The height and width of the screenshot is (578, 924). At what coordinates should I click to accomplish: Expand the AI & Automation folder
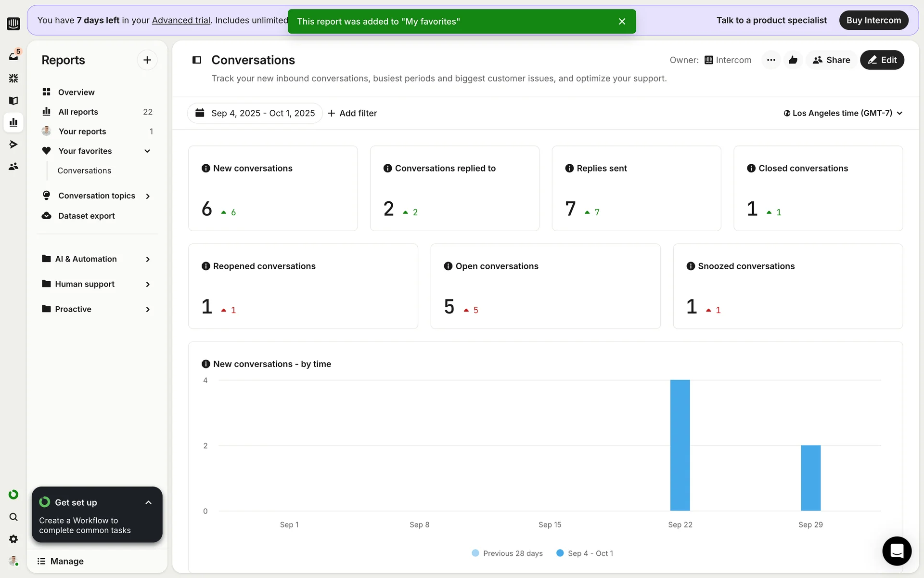point(147,259)
